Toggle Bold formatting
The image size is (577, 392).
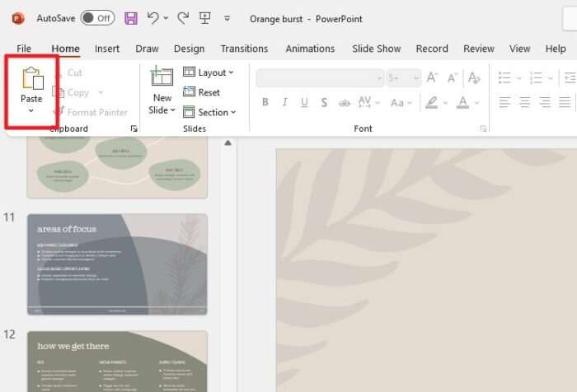265,103
